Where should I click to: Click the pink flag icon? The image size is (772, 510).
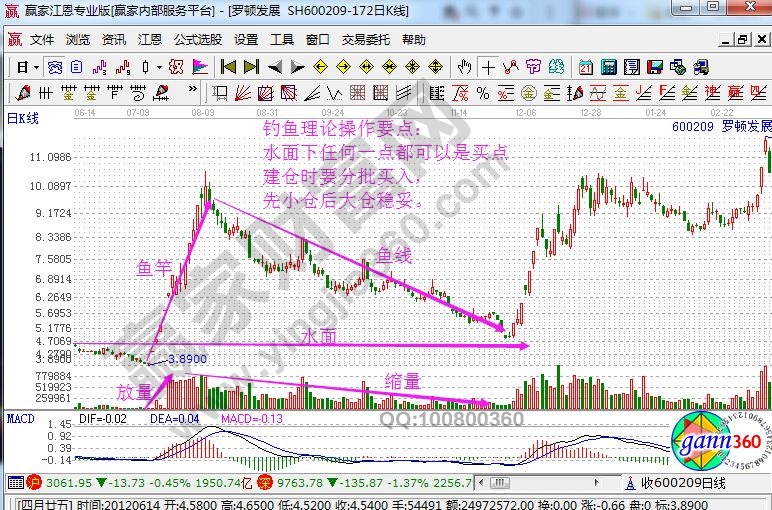tap(200, 67)
